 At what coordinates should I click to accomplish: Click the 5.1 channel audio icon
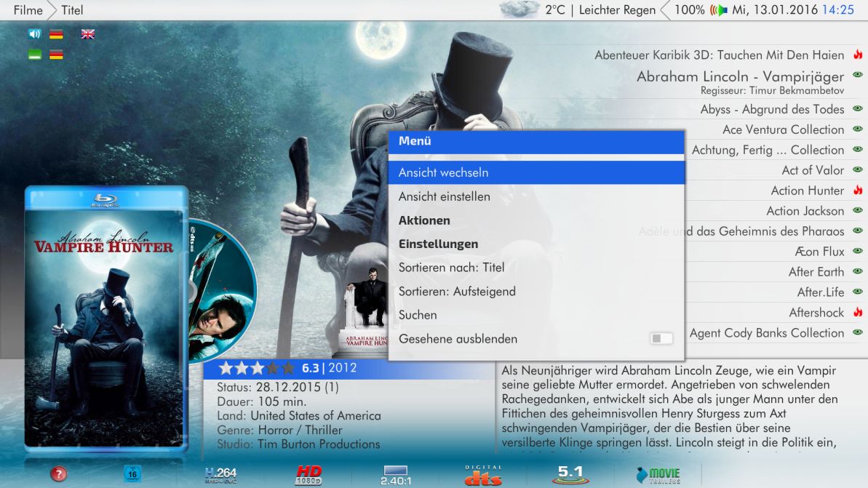tap(570, 475)
